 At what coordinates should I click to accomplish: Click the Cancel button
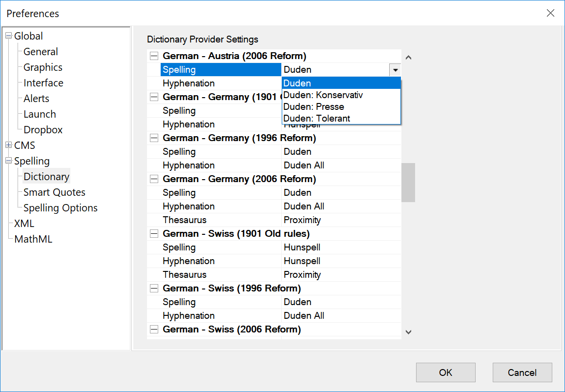pyautogui.click(x=522, y=372)
